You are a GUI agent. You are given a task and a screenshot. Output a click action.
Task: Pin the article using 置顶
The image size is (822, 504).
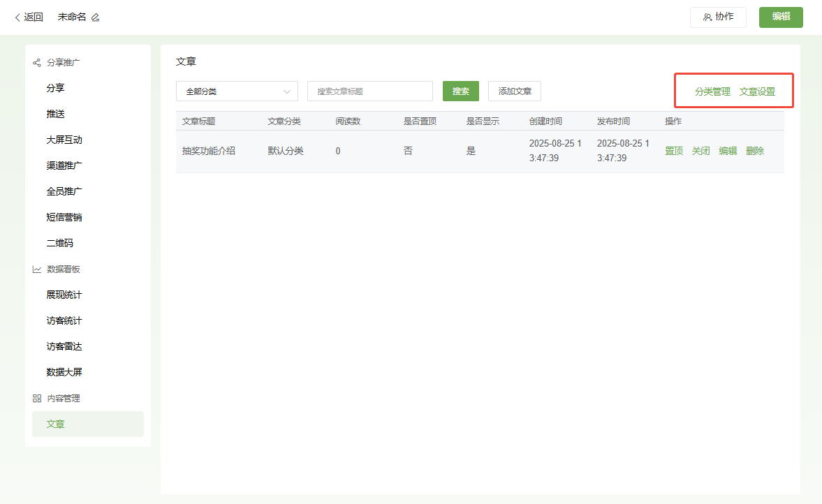pos(674,151)
